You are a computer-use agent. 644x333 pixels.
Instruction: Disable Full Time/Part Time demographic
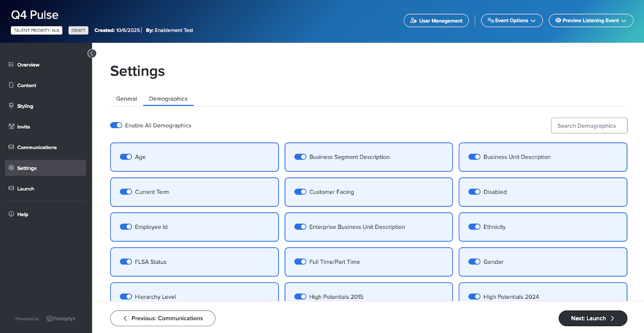coord(300,262)
